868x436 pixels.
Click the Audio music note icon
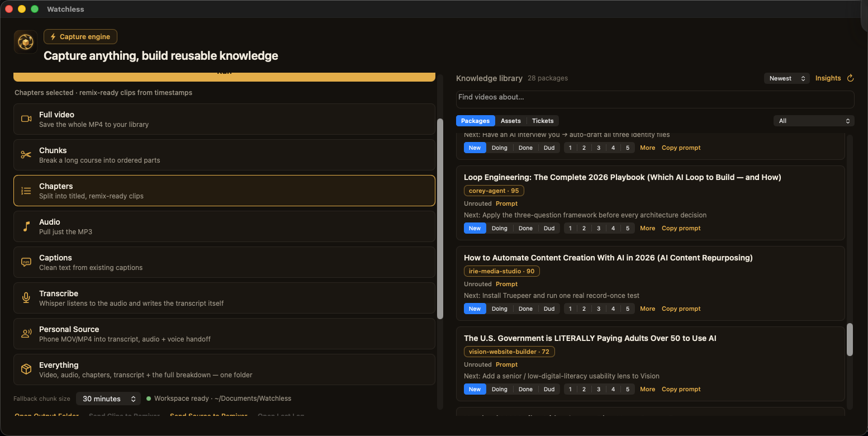tap(26, 226)
